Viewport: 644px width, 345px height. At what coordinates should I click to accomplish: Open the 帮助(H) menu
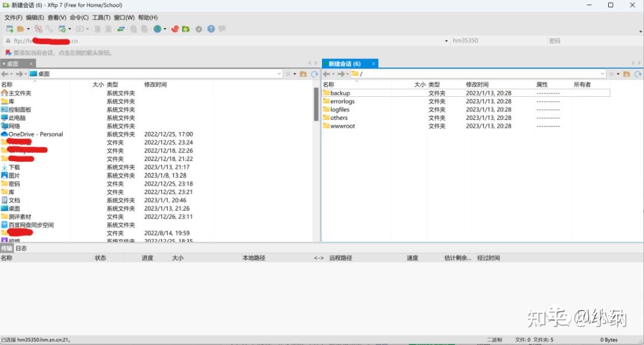147,17
